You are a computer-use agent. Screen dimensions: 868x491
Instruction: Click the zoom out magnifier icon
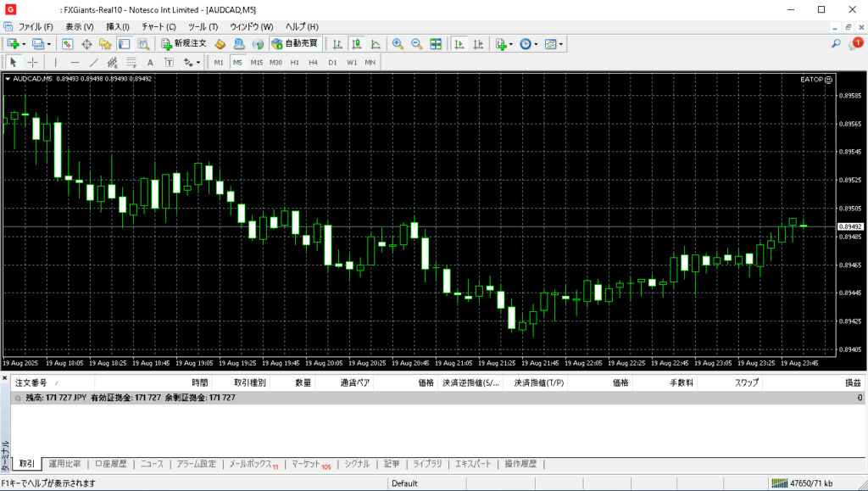coord(416,43)
